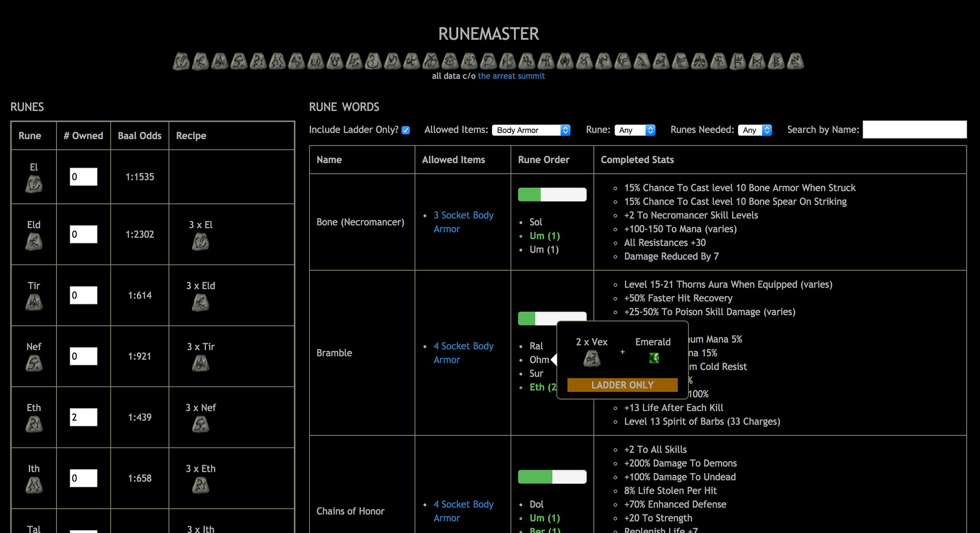Click Bone rune word progress bar
The image size is (980, 533).
[x=552, y=194]
